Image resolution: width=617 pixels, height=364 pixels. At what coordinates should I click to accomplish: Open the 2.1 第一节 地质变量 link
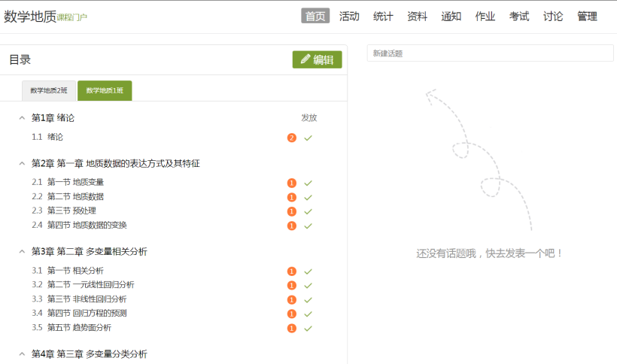click(75, 182)
